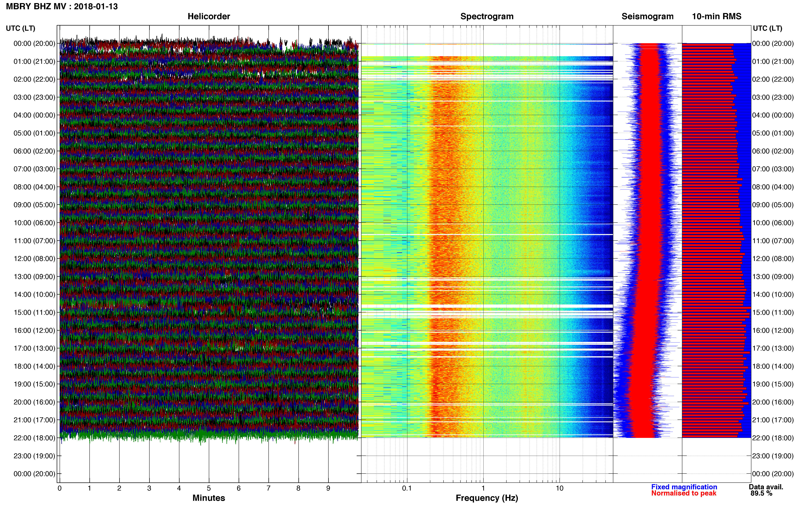Image resolution: width=812 pixels, height=508 pixels.
Task: Click helicorder minute tick '9'
Action: point(328,488)
